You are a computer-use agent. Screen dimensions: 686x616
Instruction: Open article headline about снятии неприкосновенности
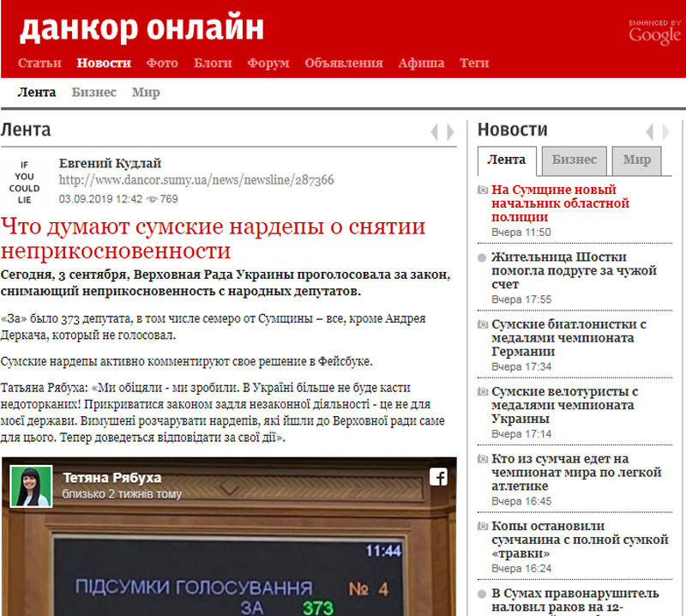coord(213,239)
